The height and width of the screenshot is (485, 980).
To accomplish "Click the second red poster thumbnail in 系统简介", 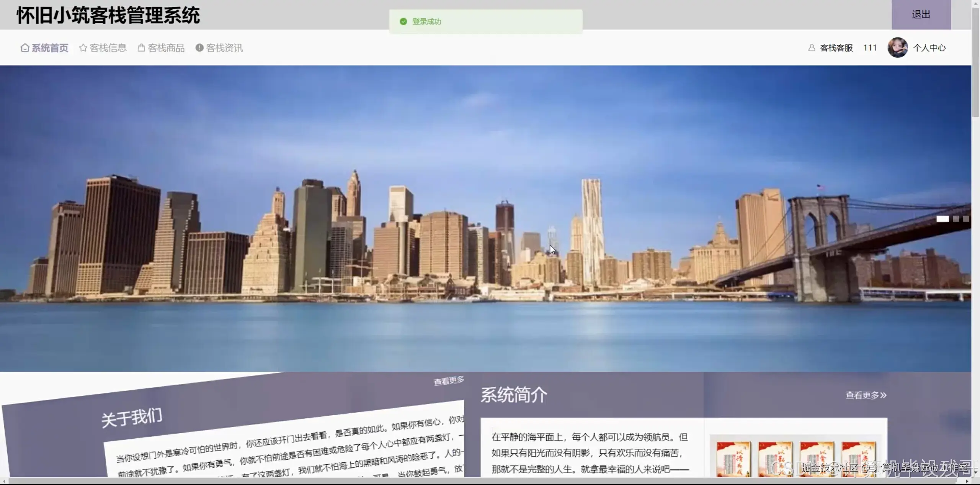I will click(775, 459).
